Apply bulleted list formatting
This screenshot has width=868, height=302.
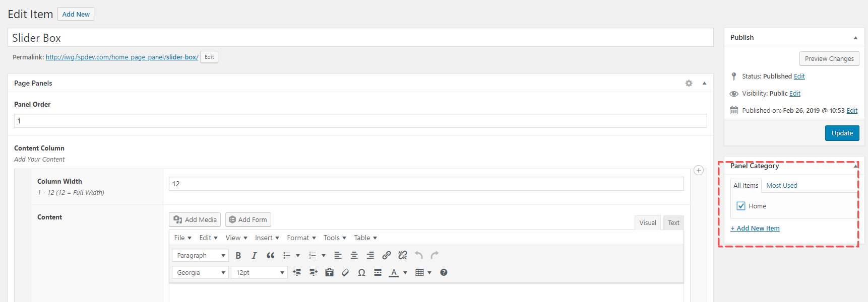[287, 255]
